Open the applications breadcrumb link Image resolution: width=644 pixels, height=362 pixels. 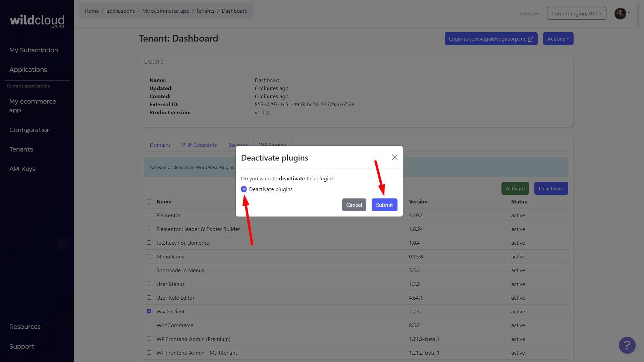(120, 11)
